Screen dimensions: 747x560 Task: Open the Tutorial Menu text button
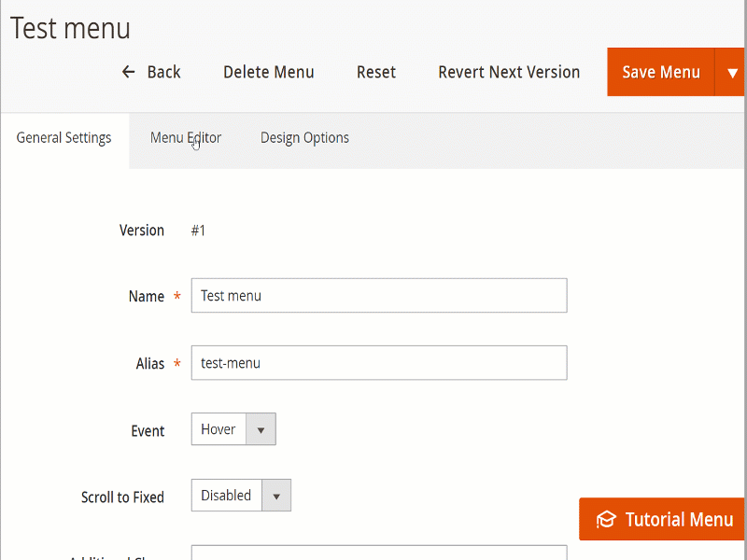click(x=679, y=520)
